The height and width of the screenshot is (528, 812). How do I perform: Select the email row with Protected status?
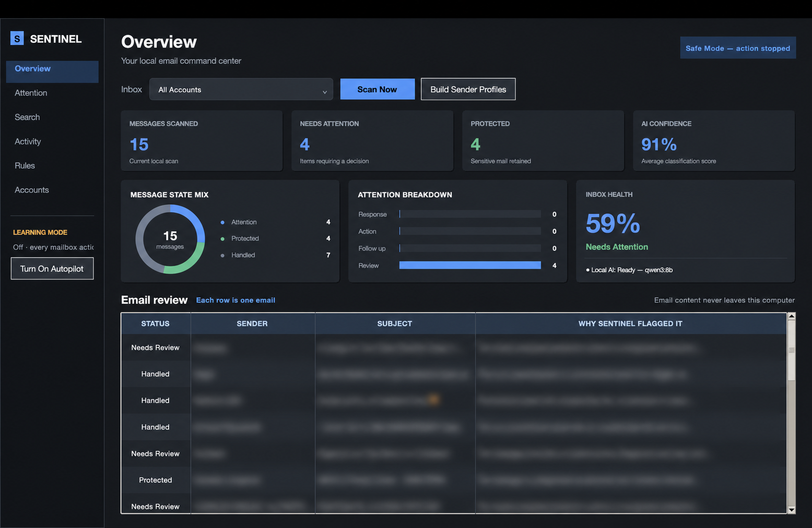point(454,480)
